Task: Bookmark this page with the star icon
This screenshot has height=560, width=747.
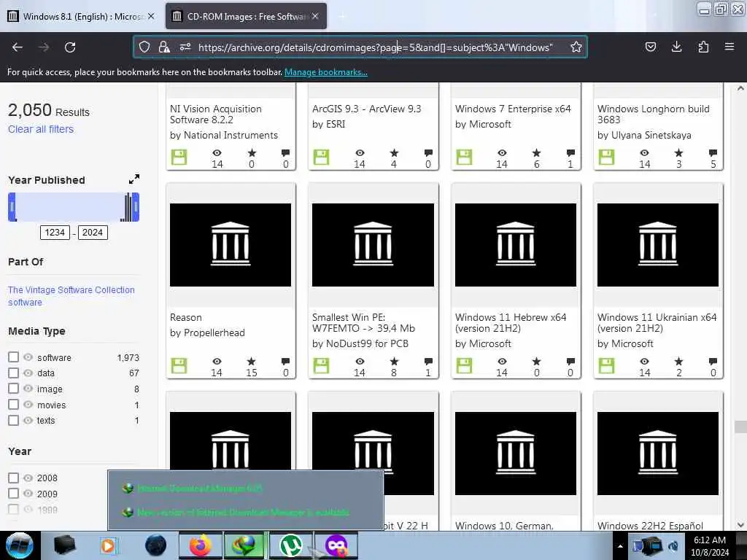Action: (576, 47)
